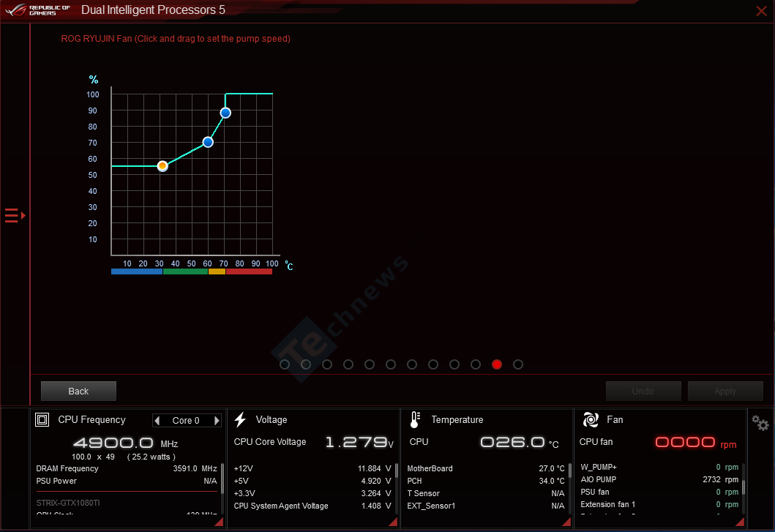Select the ninth page indicator dot
The width and height of the screenshot is (775, 532).
pyautogui.click(x=454, y=364)
